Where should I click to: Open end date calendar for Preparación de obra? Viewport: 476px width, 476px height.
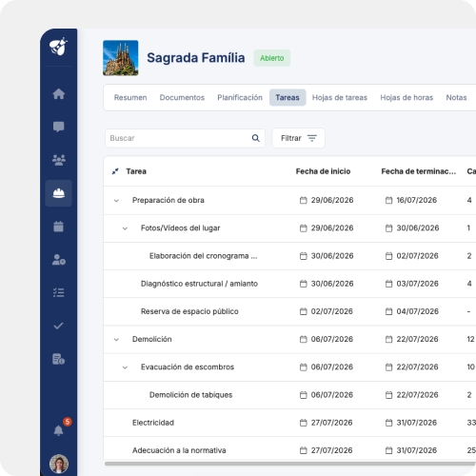[388, 200]
